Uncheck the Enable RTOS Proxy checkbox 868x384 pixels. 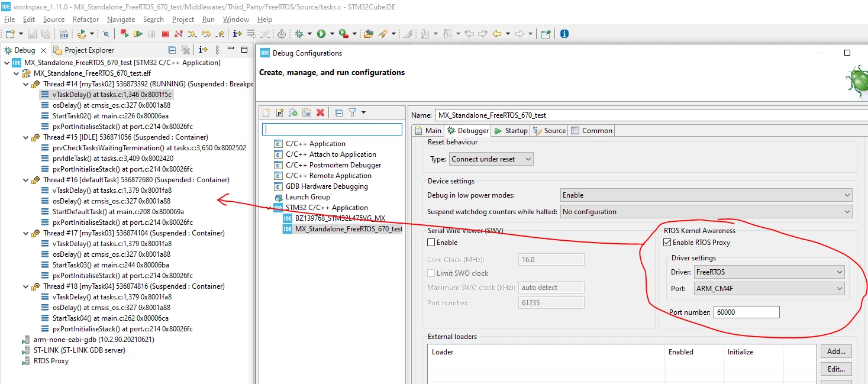667,243
